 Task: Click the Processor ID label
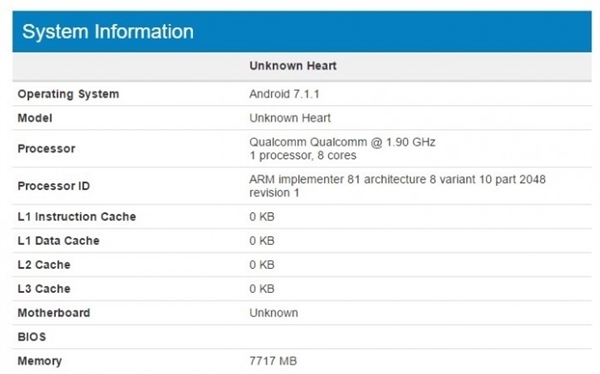54,186
